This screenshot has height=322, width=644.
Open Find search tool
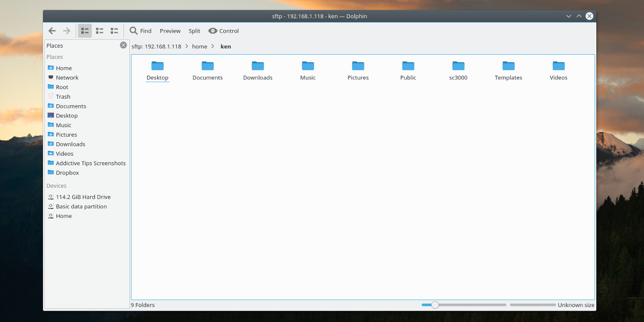pyautogui.click(x=141, y=31)
